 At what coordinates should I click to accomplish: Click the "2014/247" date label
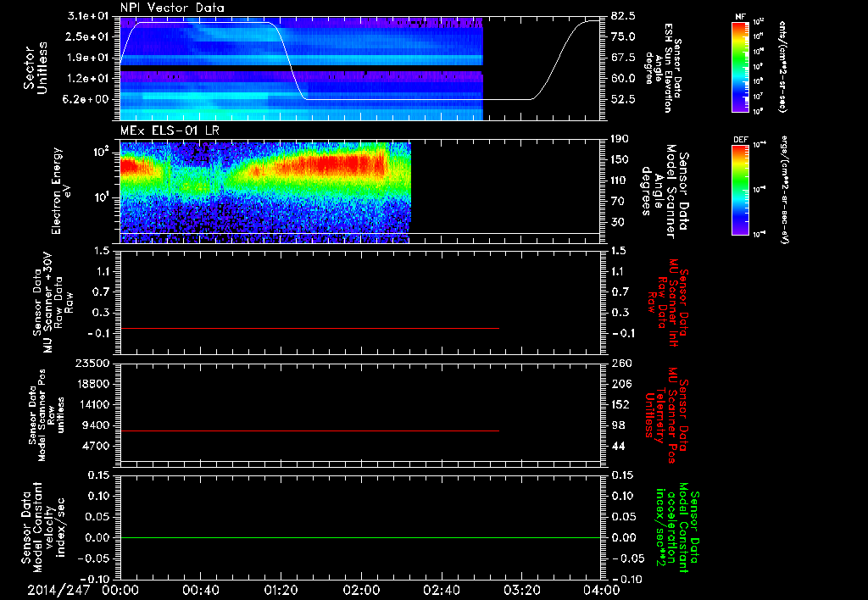click(58, 590)
